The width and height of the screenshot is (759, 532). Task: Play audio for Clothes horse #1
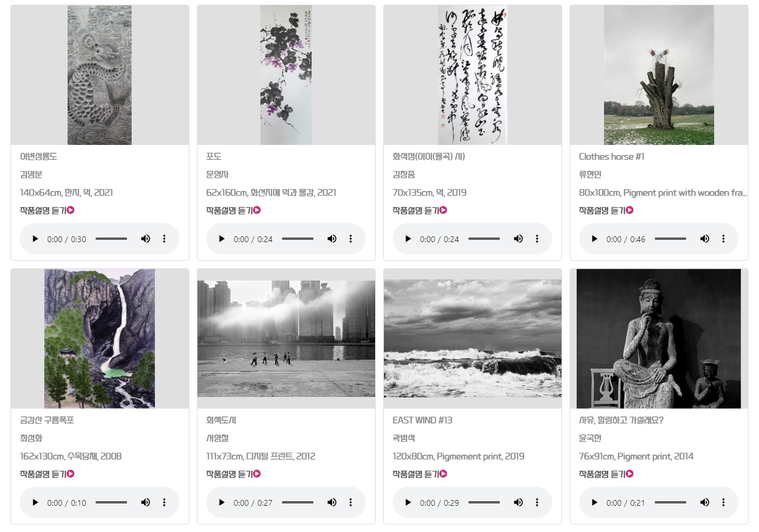[x=595, y=239]
